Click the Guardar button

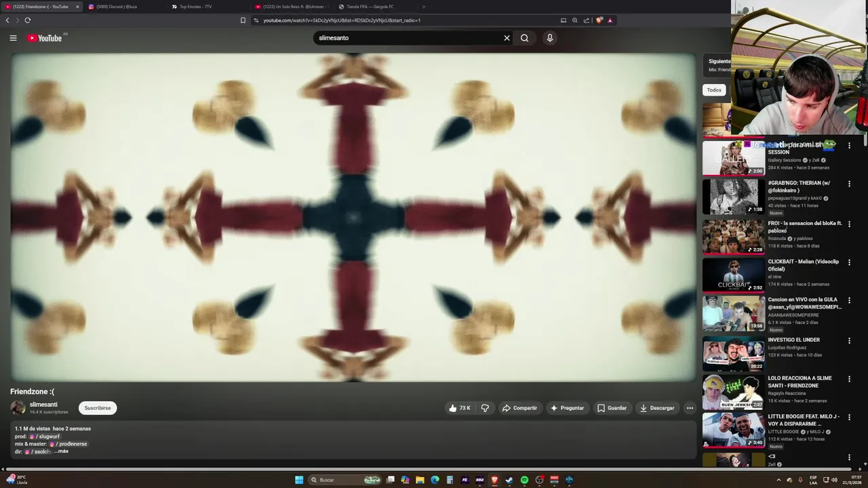[x=612, y=408]
